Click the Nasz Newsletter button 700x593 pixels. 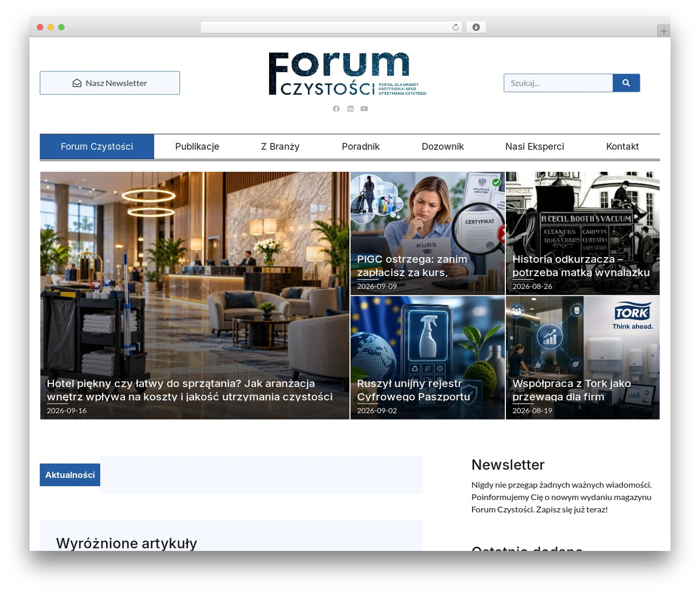110,83
